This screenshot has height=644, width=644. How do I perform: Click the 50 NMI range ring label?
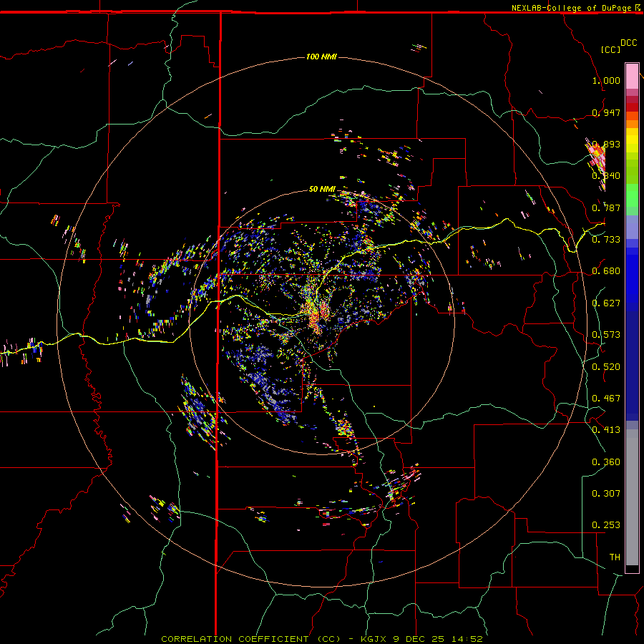click(322, 189)
